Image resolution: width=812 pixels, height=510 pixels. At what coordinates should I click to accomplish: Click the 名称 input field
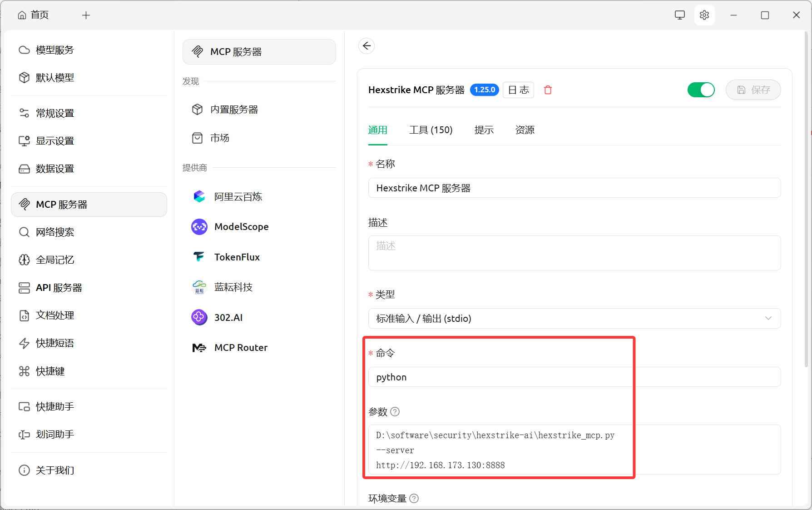click(574, 188)
